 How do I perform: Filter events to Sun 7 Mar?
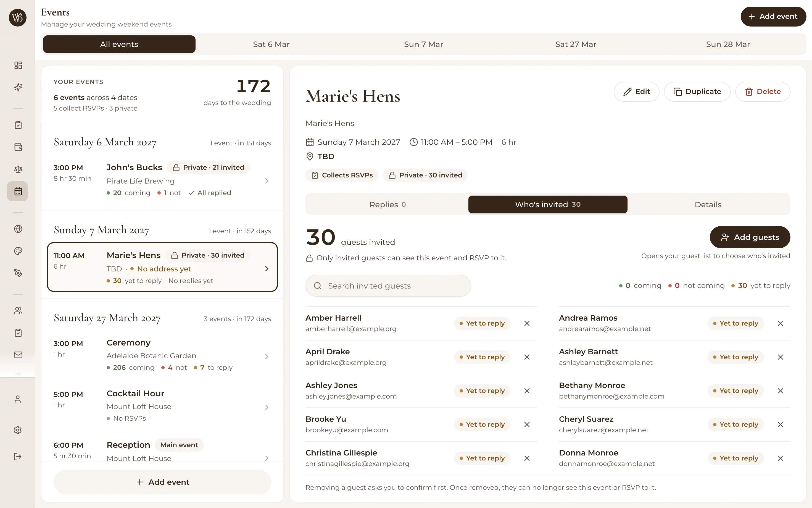tap(424, 44)
